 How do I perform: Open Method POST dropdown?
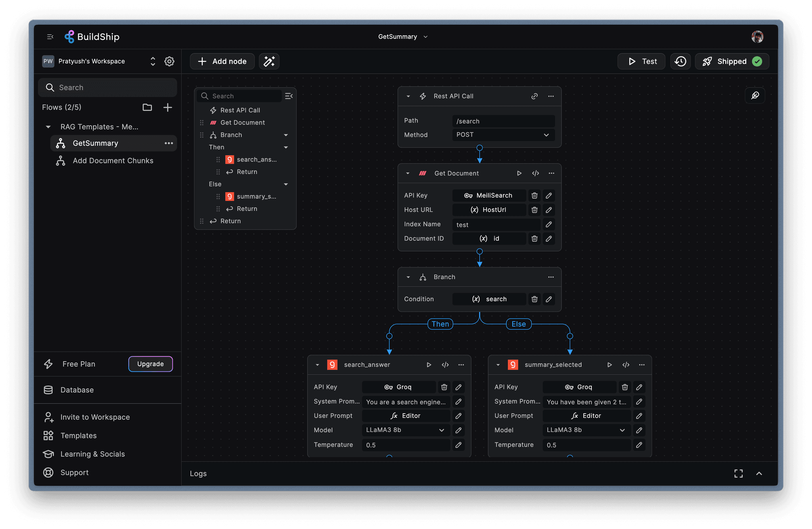(x=503, y=135)
